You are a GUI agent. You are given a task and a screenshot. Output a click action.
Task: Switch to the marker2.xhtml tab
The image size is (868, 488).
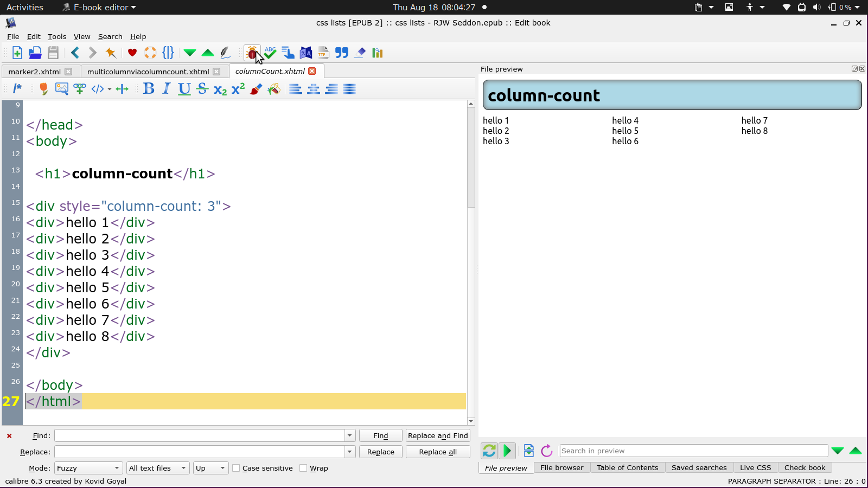pos(35,72)
